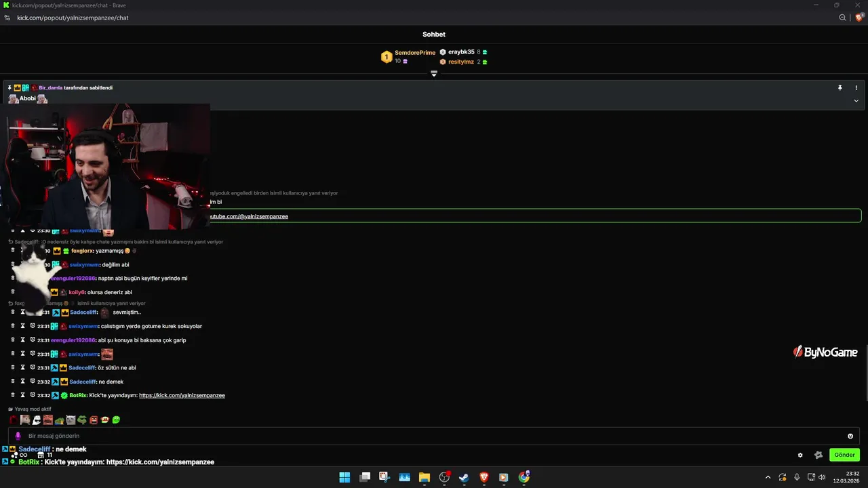Click shield icon on BotRix's message
The width and height of the screenshot is (868, 488).
(x=32, y=395)
